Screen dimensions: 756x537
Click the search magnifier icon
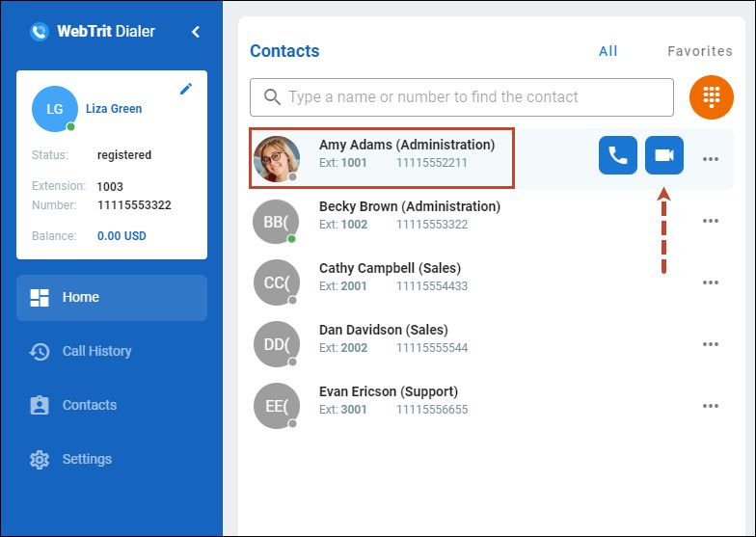pyautogui.click(x=272, y=96)
